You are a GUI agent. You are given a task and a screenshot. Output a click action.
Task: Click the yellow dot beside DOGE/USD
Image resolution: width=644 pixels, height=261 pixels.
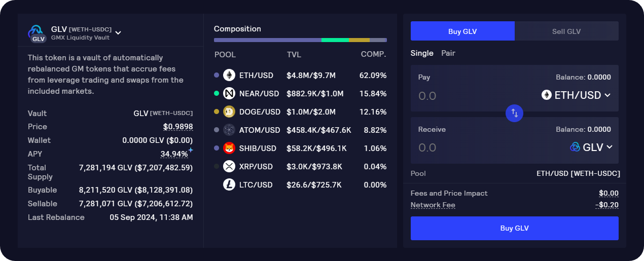pos(217,111)
